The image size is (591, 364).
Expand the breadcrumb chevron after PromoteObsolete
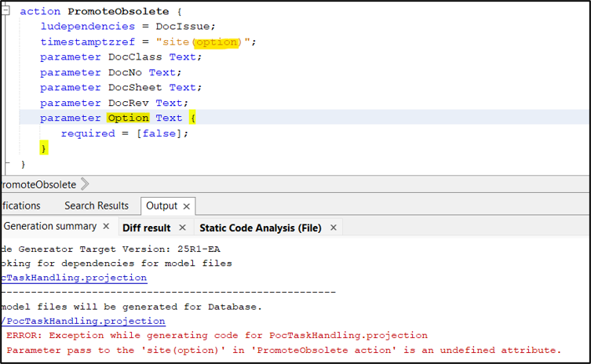pos(85,184)
